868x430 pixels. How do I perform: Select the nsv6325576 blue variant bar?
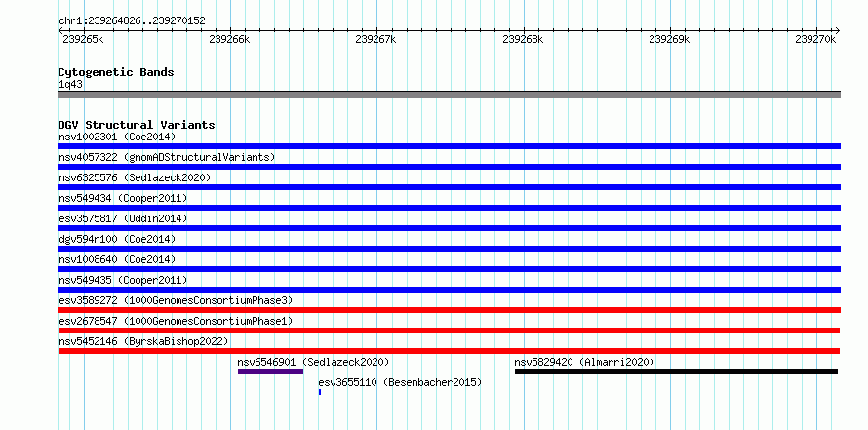449,187
